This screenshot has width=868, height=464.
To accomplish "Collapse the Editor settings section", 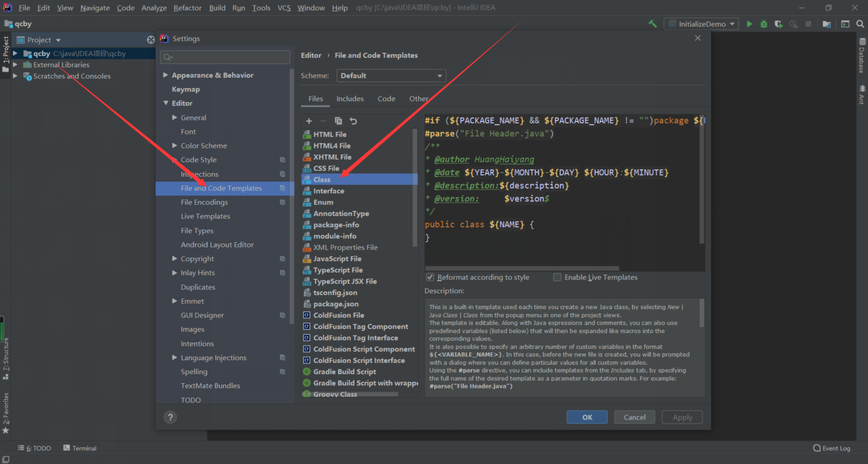I will point(165,103).
